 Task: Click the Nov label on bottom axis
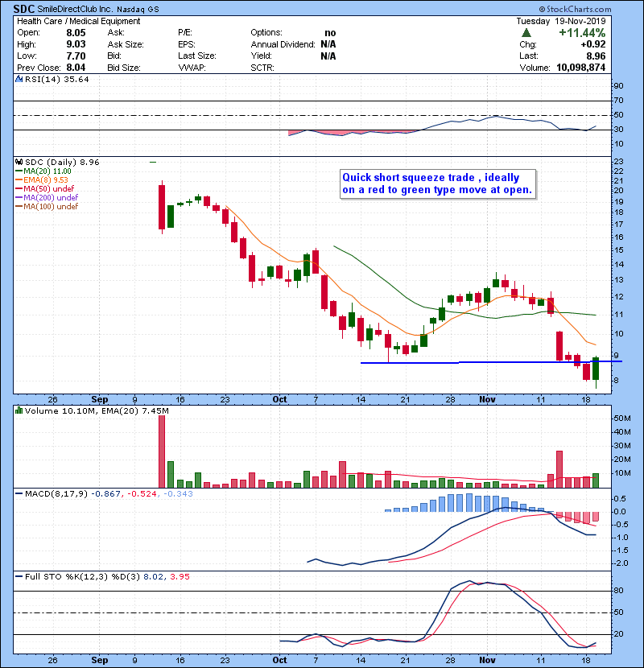tap(487, 660)
